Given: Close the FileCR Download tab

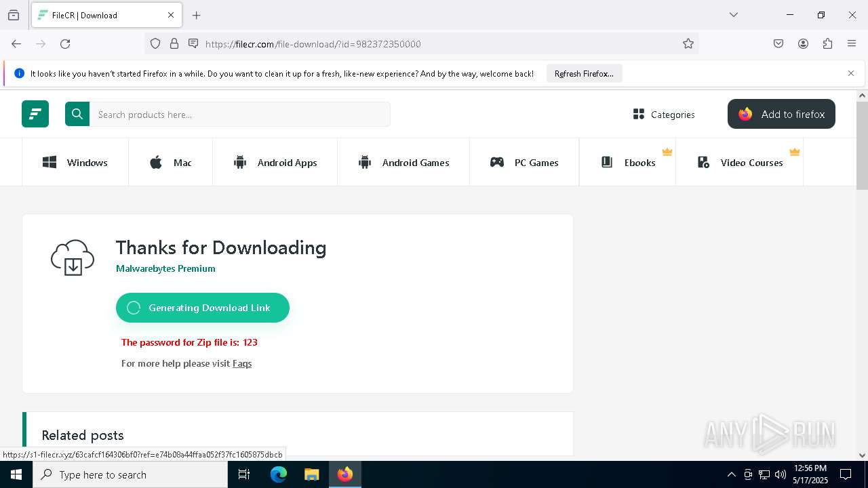Looking at the screenshot, I should pyautogui.click(x=171, y=15).
